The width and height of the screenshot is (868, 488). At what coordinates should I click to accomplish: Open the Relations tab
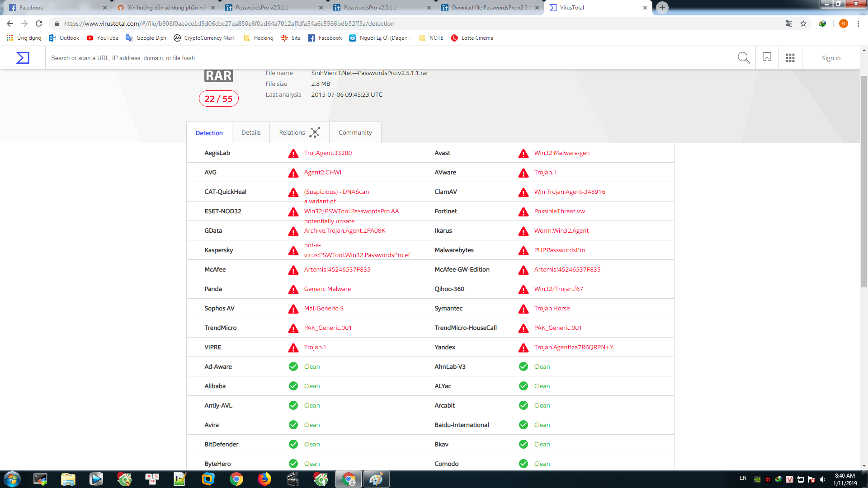(299, 132)
